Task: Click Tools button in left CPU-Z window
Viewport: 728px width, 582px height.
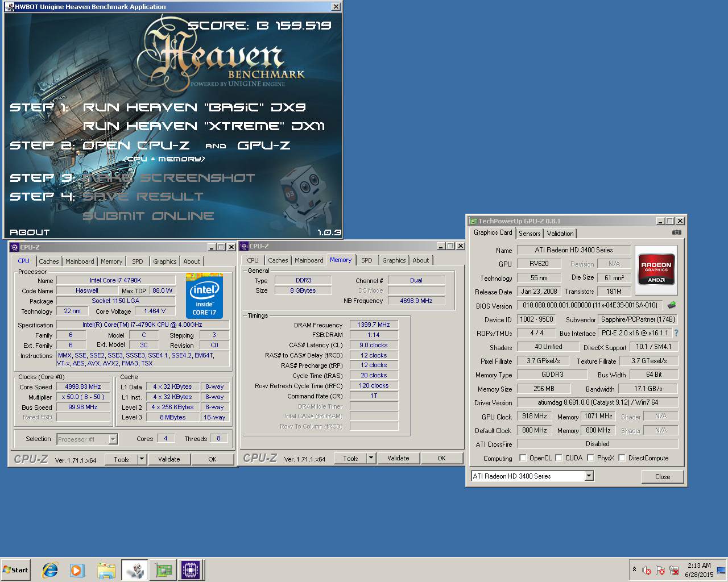Action: coord(121,459)
